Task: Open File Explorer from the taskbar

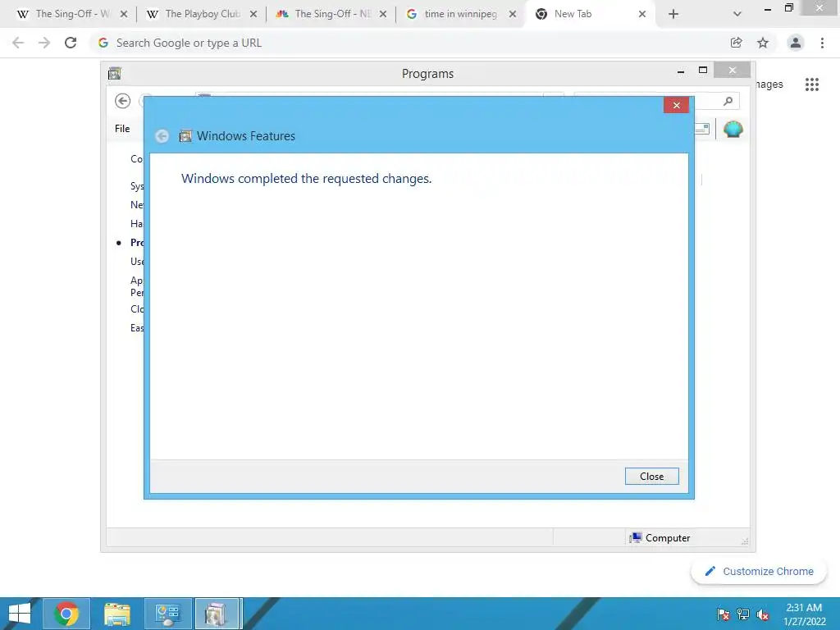Action: pos(117,614)
